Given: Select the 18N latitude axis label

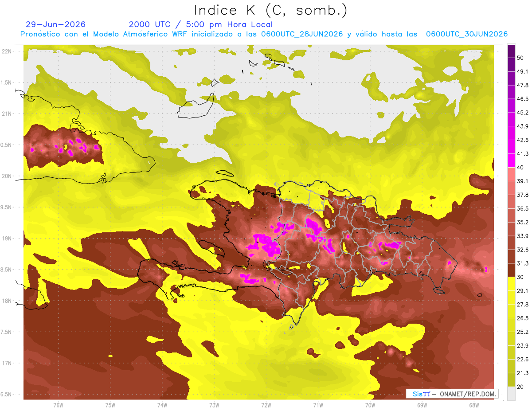Looking at the screenshot, I should [x=7, y=301].
